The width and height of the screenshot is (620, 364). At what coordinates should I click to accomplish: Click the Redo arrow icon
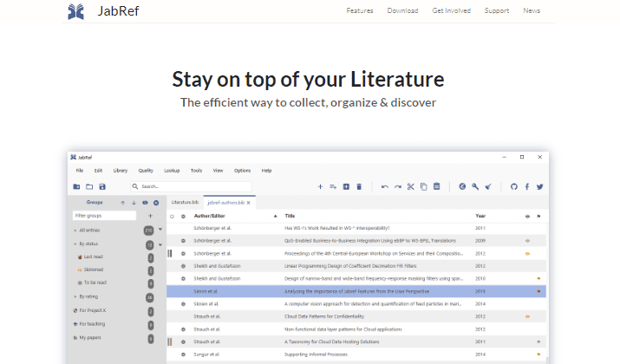(x=398, y=186)
